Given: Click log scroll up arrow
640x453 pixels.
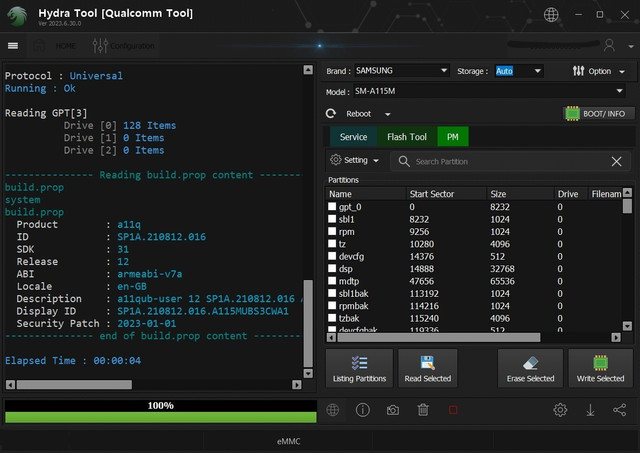Looking at the screenshot, I should tap(308, 70).
